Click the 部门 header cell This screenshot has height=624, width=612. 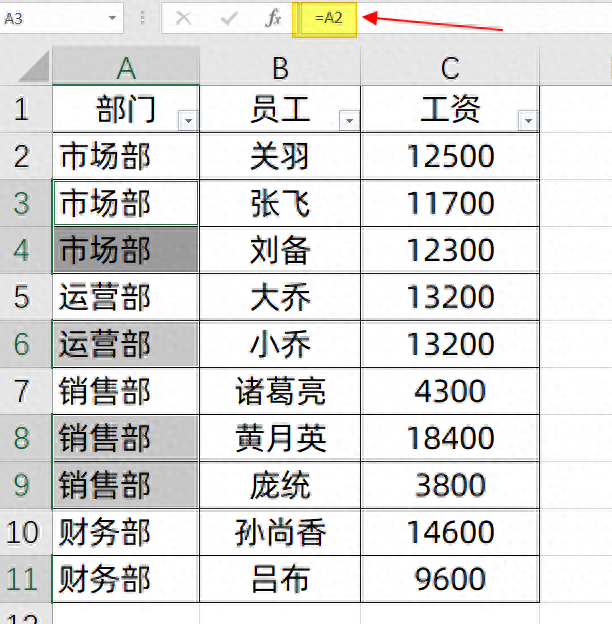(x=126, y=109)
